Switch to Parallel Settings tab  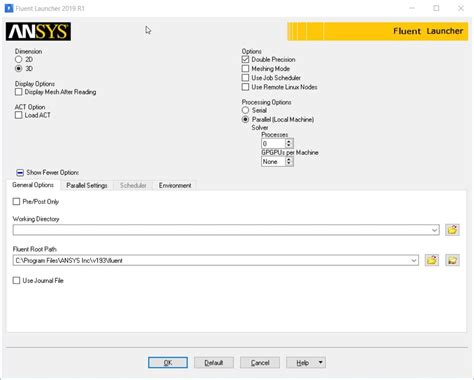[x=87, y=185]
